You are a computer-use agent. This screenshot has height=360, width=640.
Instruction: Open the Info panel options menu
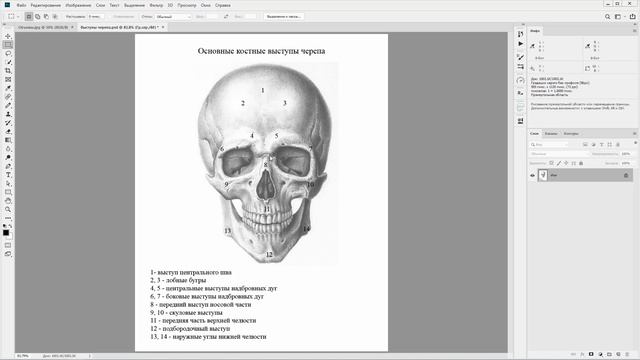click(x=635, y=31)
